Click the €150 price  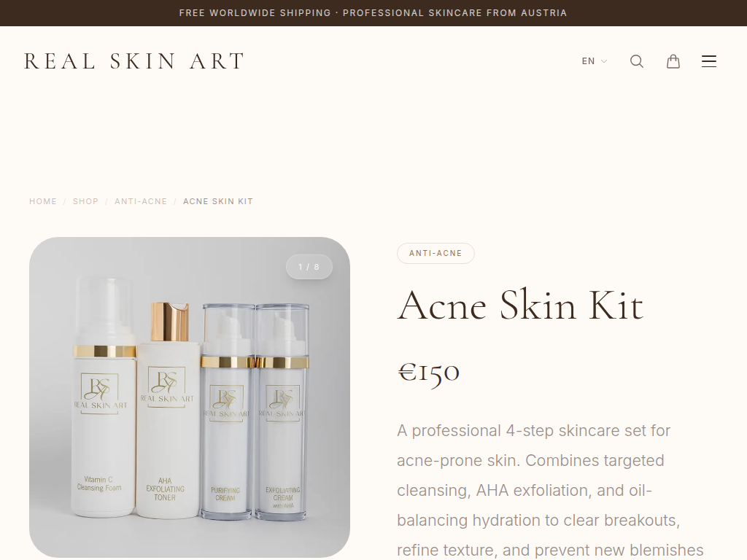(x=428, y=373)
